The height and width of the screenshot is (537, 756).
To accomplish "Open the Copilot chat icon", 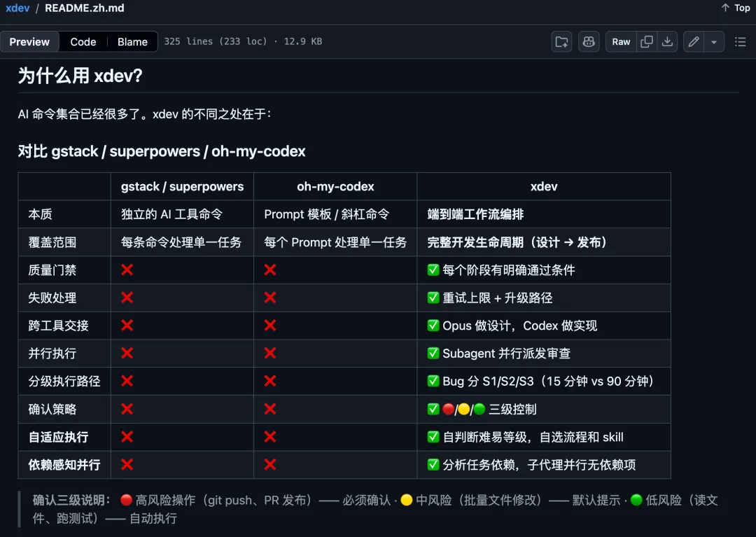I will (x=589, y=42).
